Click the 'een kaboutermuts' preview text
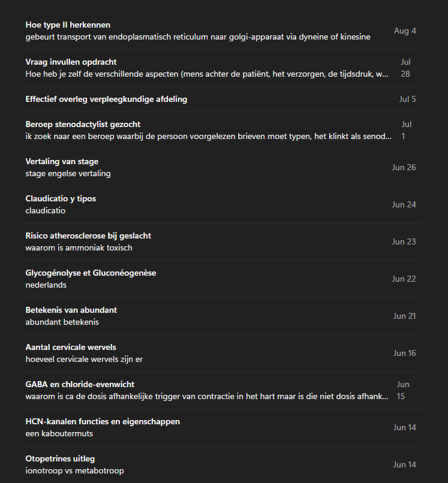The image size is (448, 483). [x=59, y=434]
